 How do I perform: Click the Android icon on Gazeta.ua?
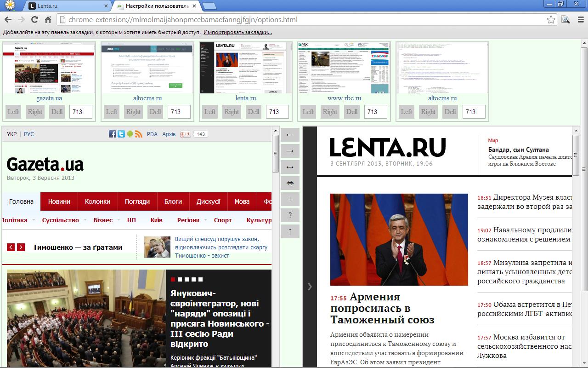pyautogui.click(x=130, y=134)
